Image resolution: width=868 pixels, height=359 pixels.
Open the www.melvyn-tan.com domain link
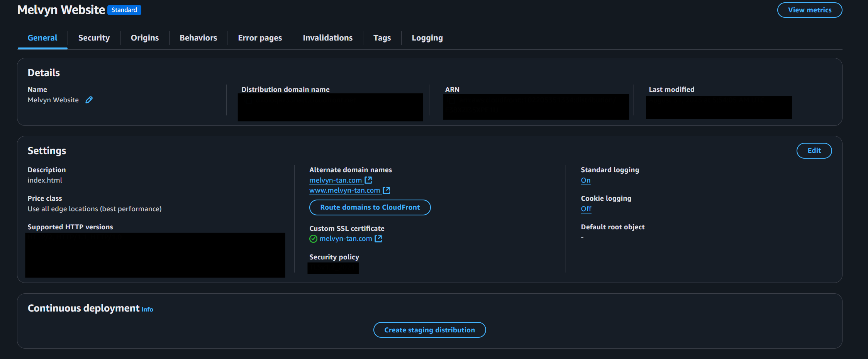click(345, 190)
